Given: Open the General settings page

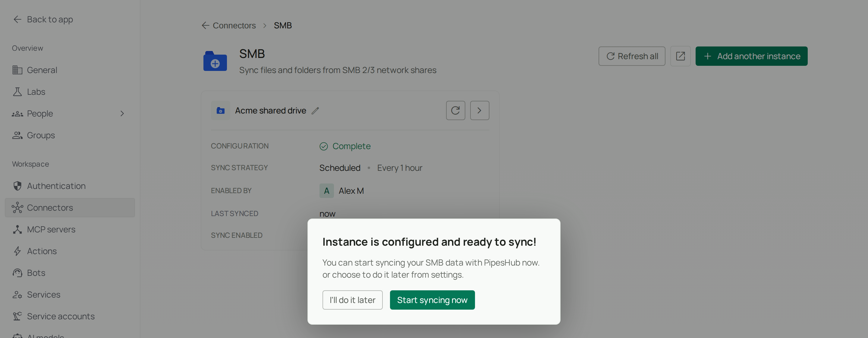Looking at the screenshot, I should [70, 70].
